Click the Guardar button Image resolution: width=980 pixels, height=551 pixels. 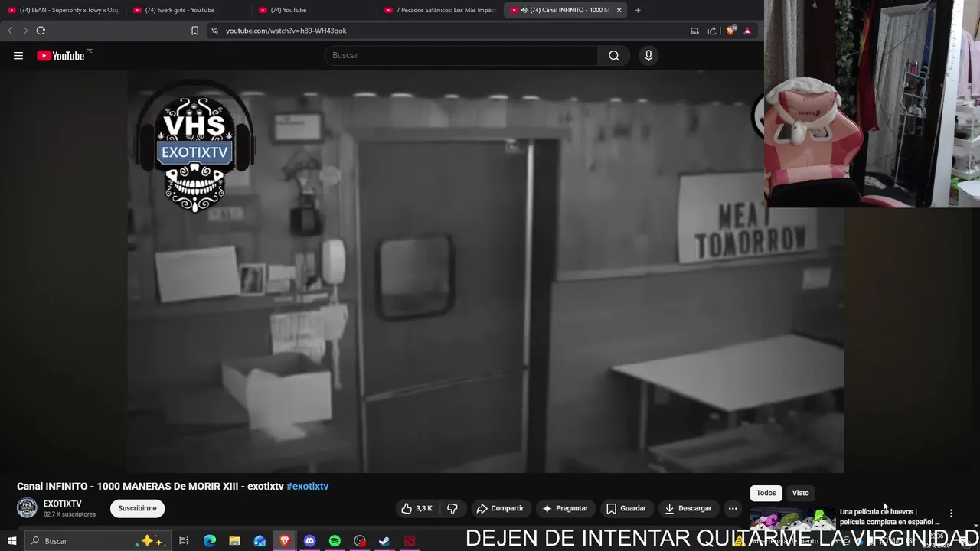point(626,508)
